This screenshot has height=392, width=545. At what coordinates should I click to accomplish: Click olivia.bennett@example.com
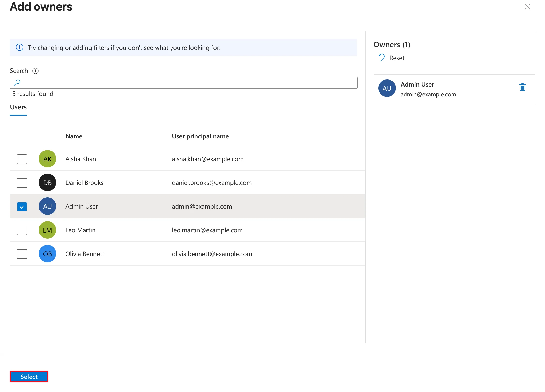(x=212, y=254)
